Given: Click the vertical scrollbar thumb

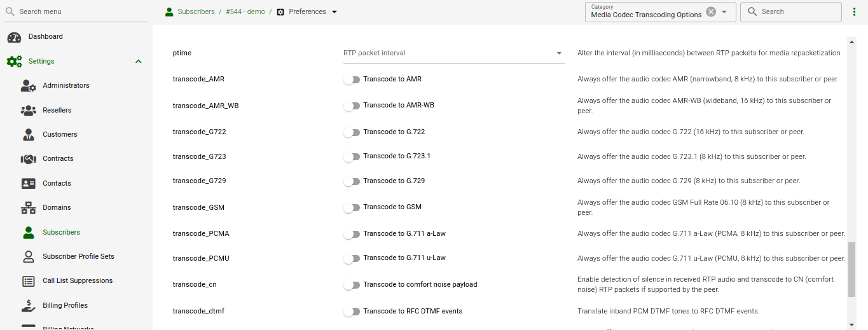Looking at the screenshot, I should tap(852, 270).
